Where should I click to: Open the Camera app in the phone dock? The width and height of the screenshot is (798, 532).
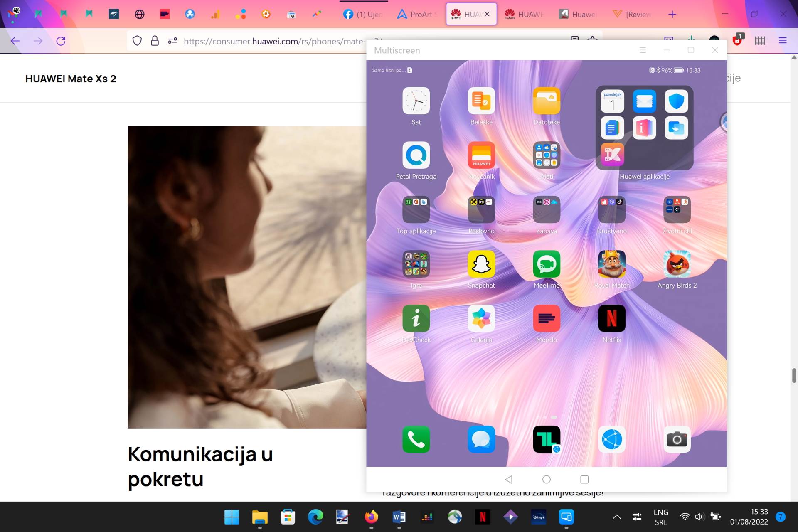[677, 439]
